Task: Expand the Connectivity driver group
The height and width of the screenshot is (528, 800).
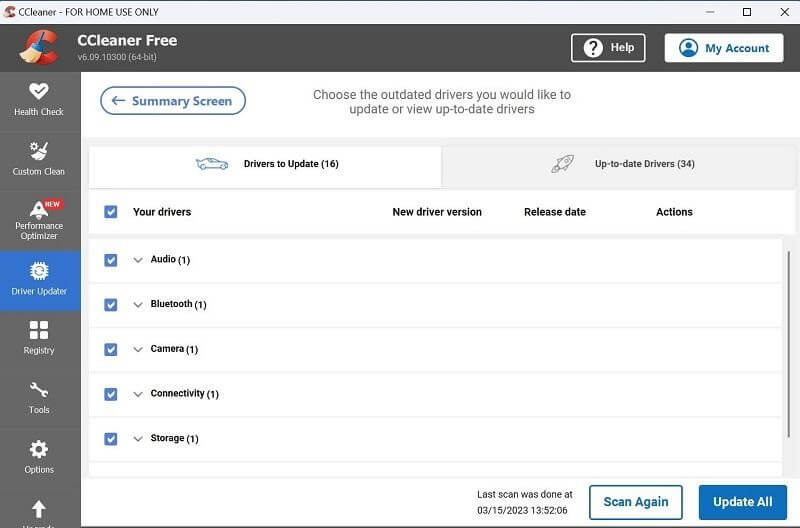Action: coord(138,394)
